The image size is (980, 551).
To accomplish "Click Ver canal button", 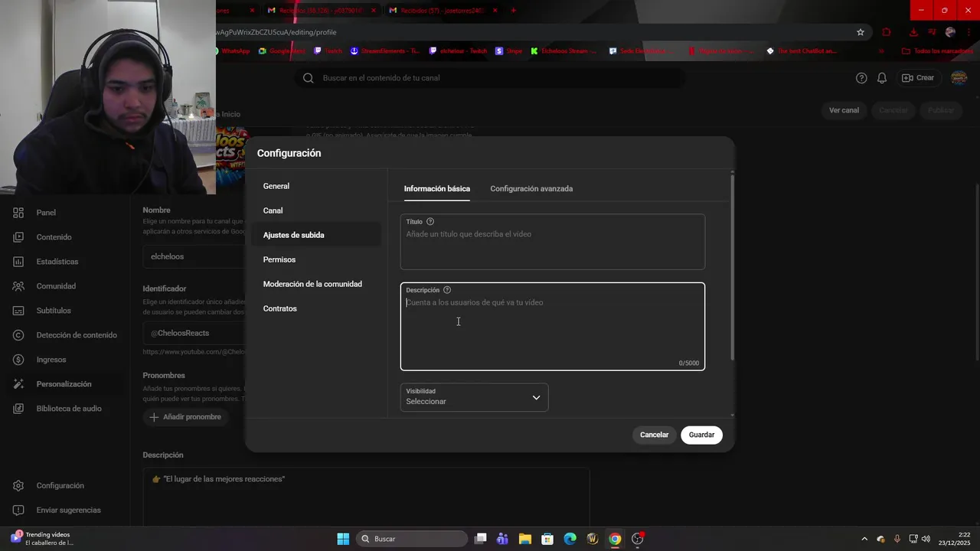I will click(844, 110).
